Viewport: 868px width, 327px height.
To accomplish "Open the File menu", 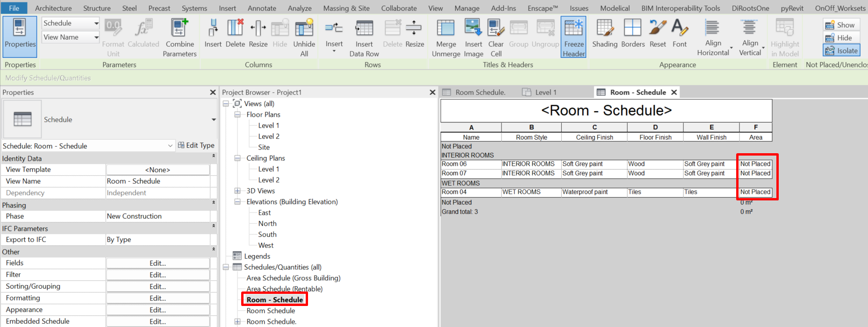I will point(14,8).
